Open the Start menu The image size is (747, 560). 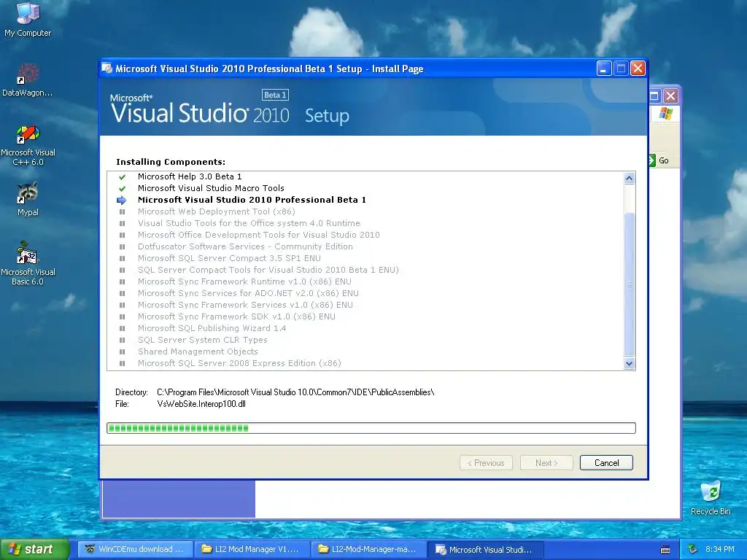tap(35, 550)
